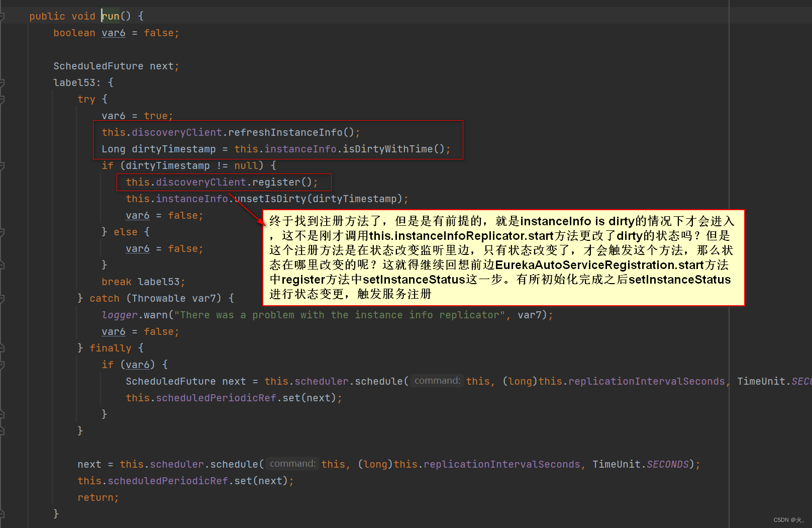Click ScheduledFuture on the 'ScheduledFuture next;' line

(98, 66)
